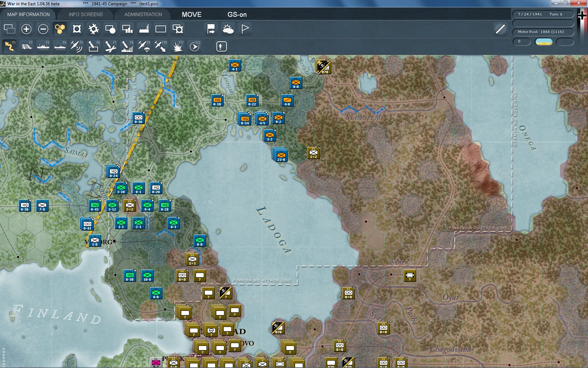Select F6 bomb unit mode

(x=93, y=46)
